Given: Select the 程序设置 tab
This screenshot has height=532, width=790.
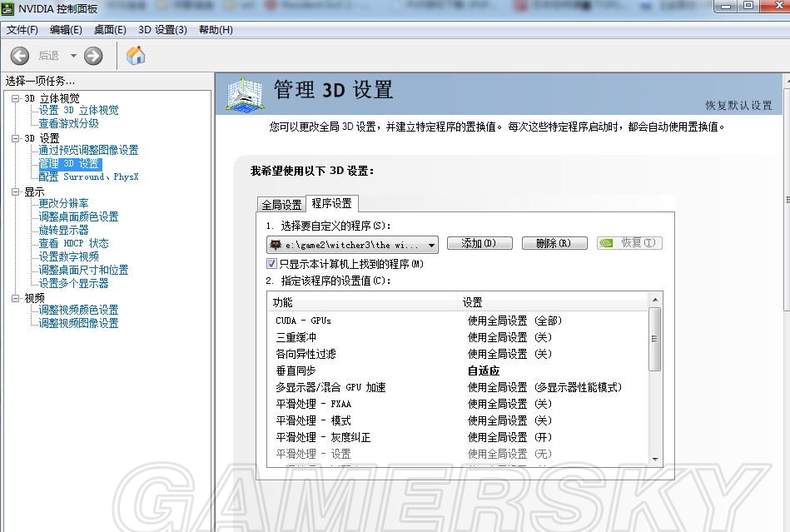Looking at the screenshot, I should pos(332,203).
